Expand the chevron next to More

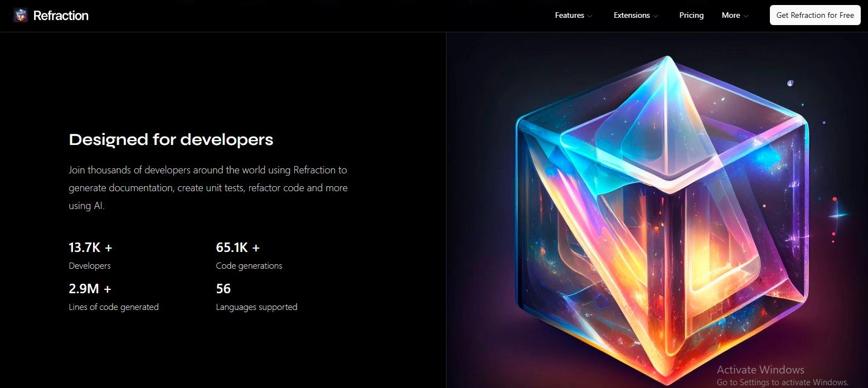tap(746, 16)
